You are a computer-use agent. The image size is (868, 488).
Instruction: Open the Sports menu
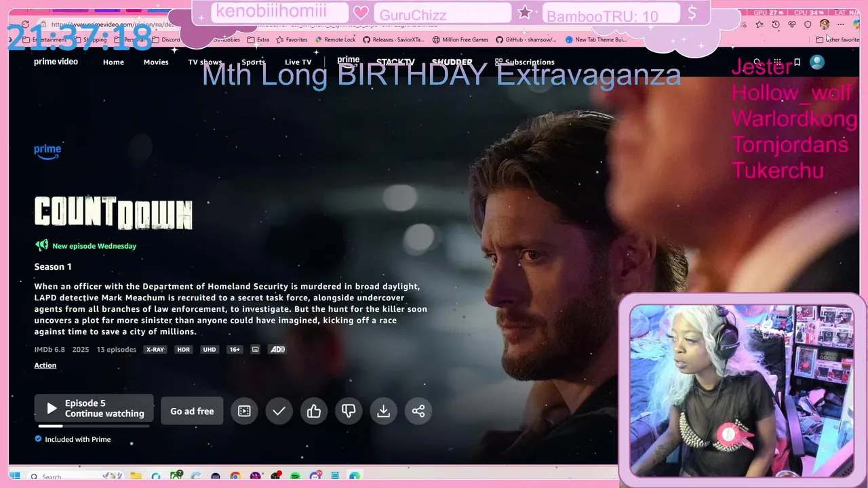pyautogui.click(x=254, y=62)
